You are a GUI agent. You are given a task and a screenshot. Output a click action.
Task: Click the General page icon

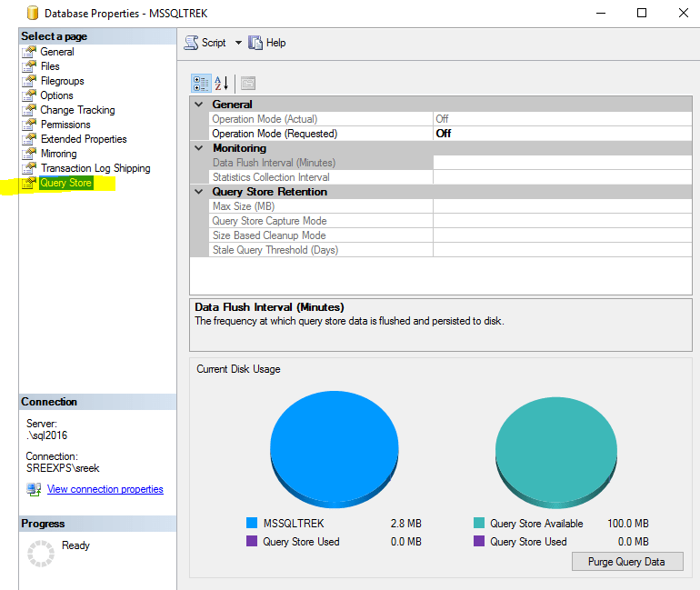coord(29,52)
